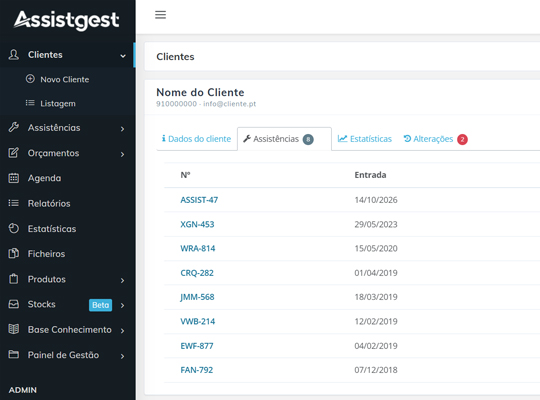Click the wrench icon on Assistências tab

(x=247, y=139)
